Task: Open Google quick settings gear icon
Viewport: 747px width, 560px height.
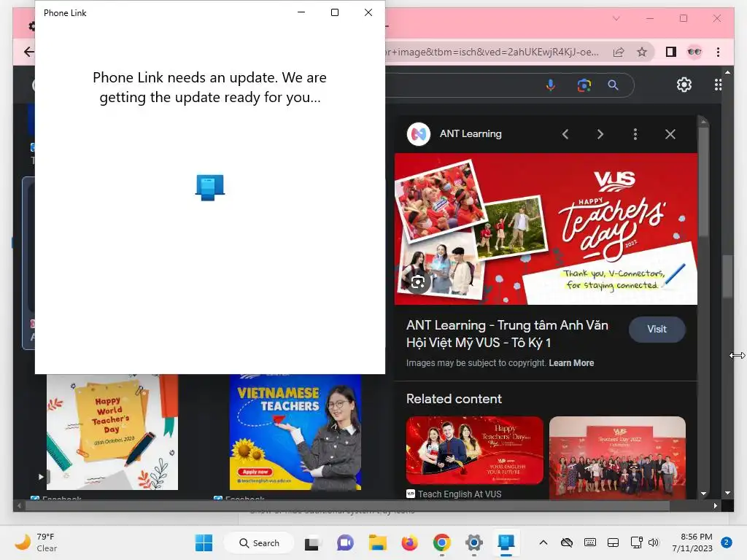Action: pyautogui.click(x=684, y=85)
